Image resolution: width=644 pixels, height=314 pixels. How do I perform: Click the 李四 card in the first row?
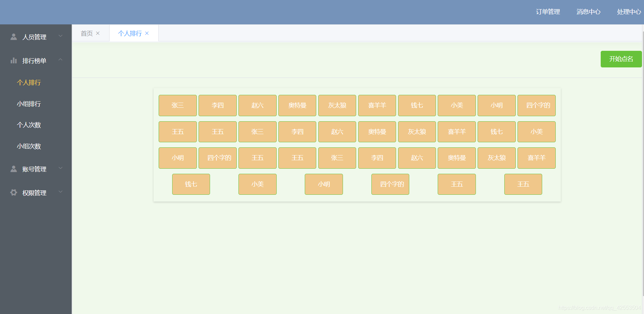[x=217, y=105]
